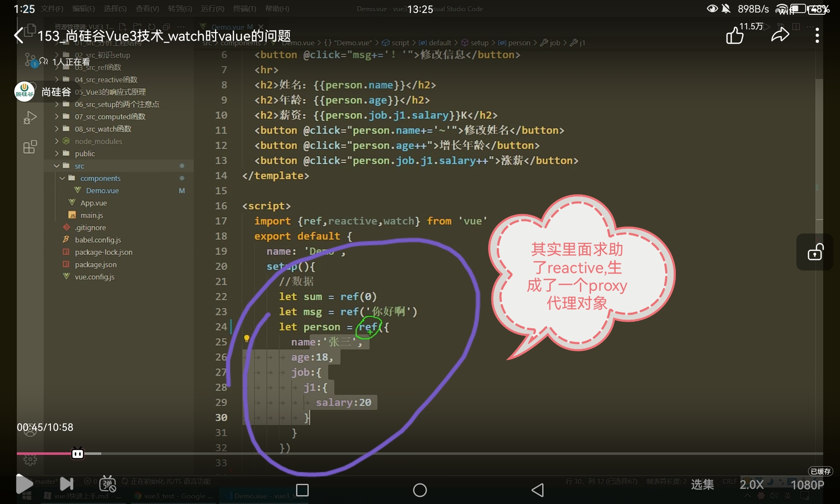Skip to the next video
The image size is (840, 504).
point(67,484)
